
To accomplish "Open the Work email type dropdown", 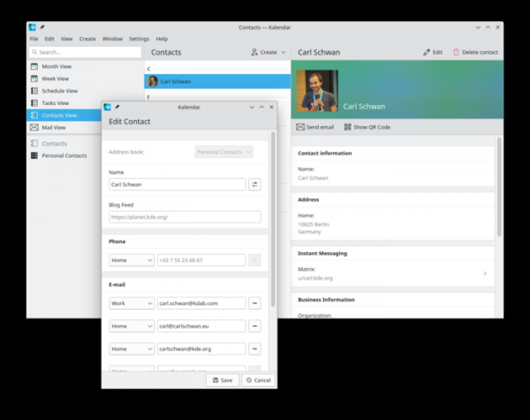I will [131, 303].
